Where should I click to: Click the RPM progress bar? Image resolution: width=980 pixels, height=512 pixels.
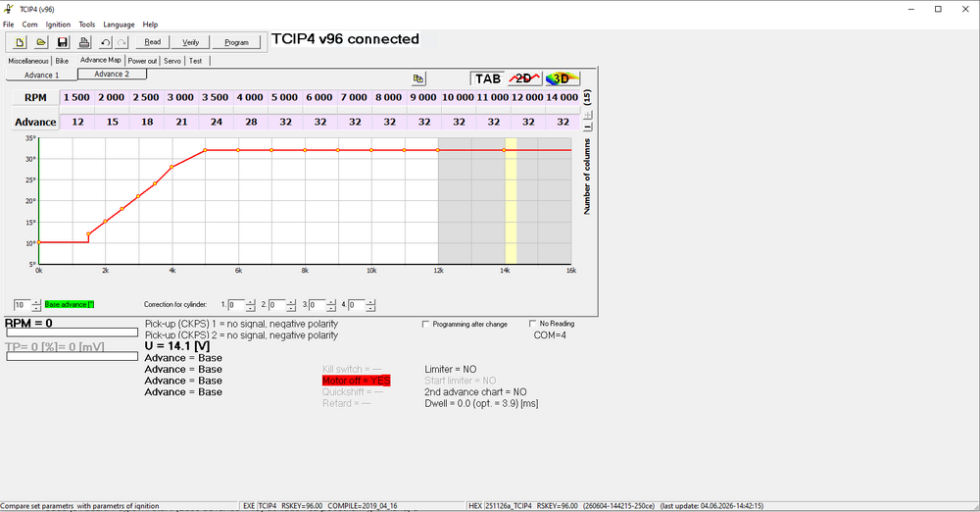pos(72,333)
